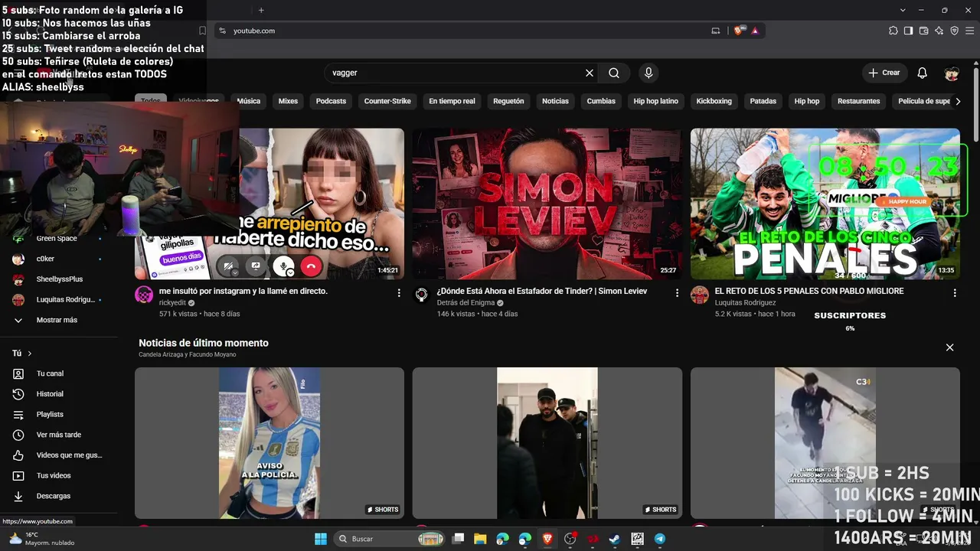This screenshot has width=980, height=551.
Task: Open File Explorer from the taskbar
Action: (480, 539)
